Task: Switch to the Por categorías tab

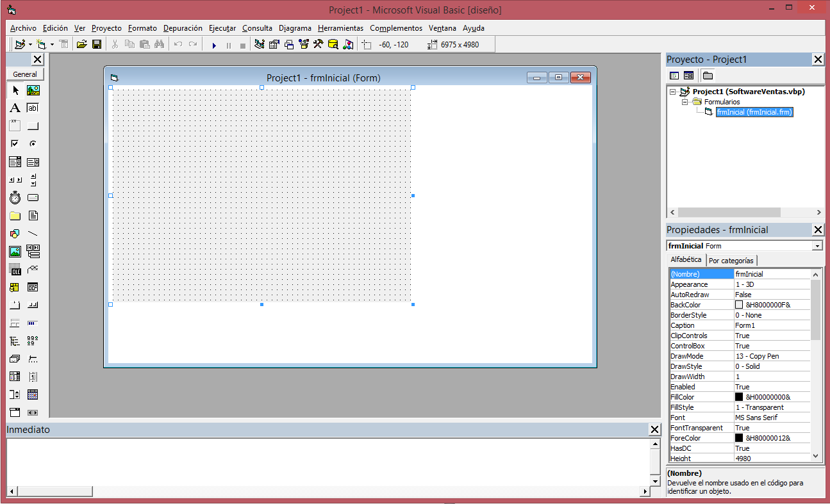Action: (x=731, y=261)
